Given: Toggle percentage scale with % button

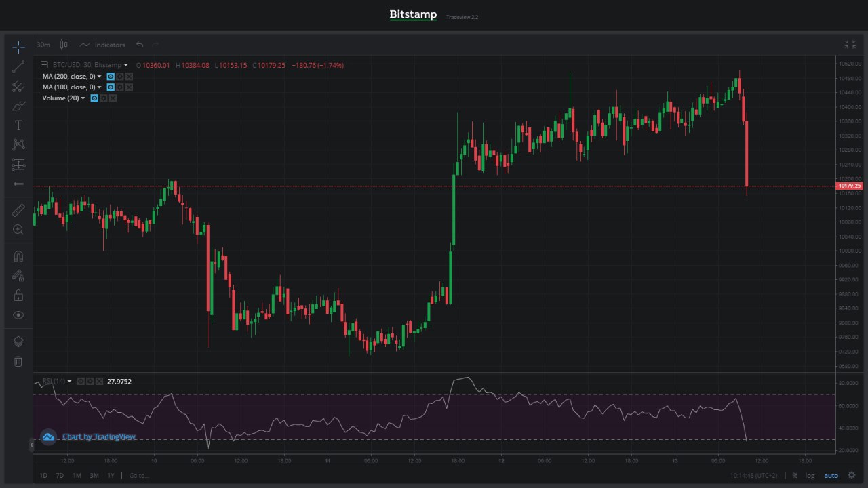Looking at the screenshot, I should (795, 476).
